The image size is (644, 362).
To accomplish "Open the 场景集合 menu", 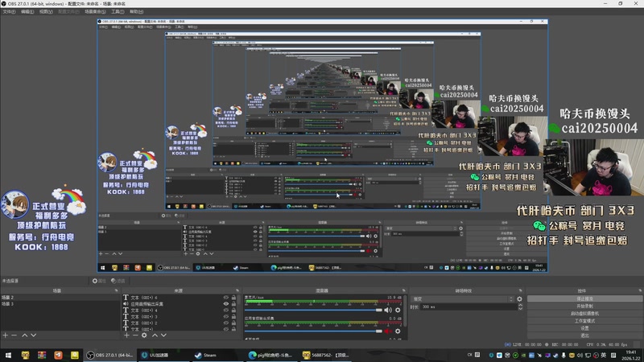I will point(95,11).
